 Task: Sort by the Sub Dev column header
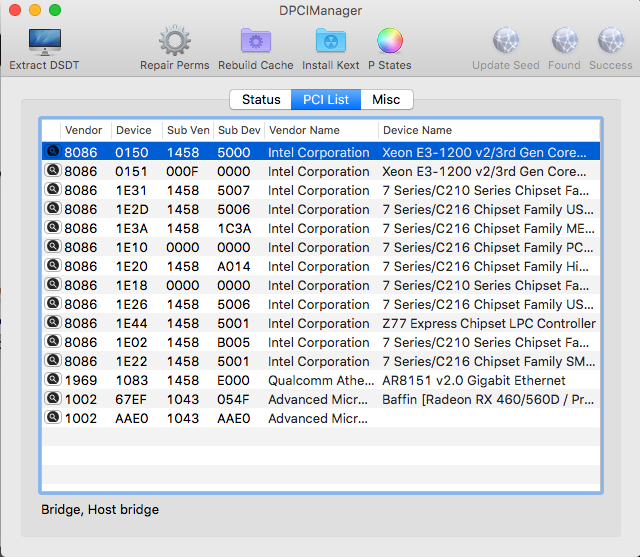point(239,130)
